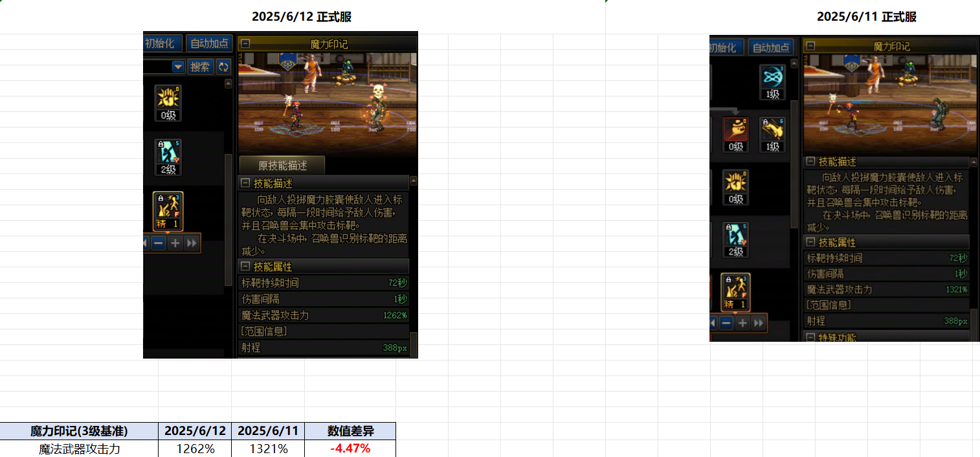Collapse the 技能描述 section in the 6/12 screenshot
This screenshot has height=457, width=980.
[x=245, y=183]
